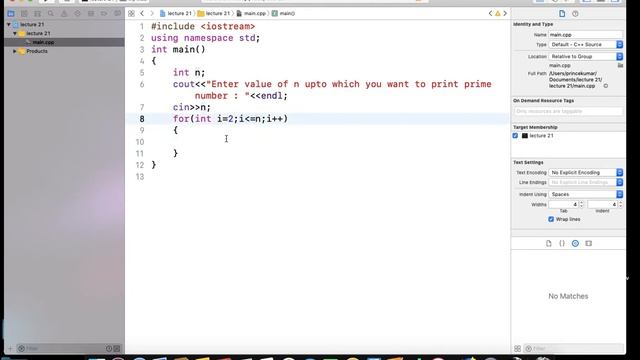Toggle lecture 21 target membership checkbox

515,136
